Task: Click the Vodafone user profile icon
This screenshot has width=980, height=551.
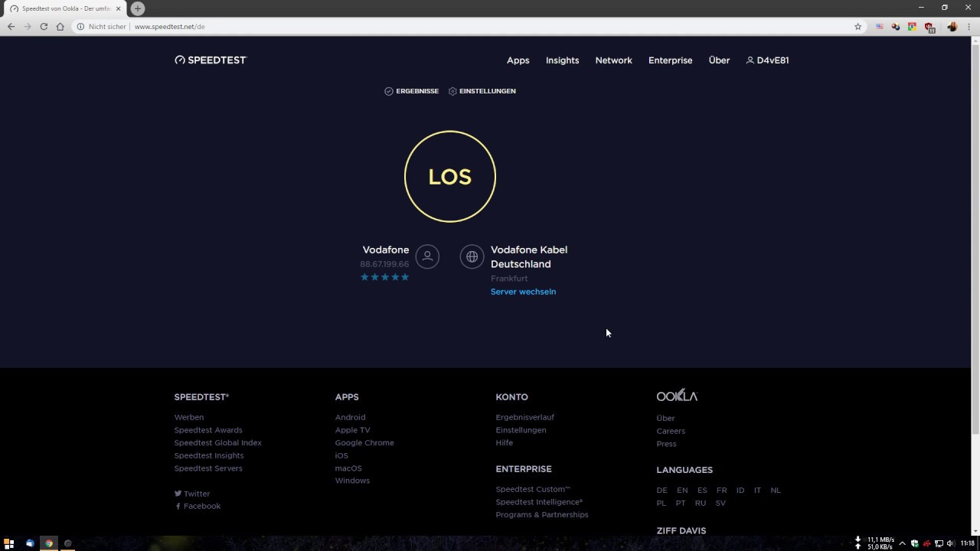Action: coord(427,256)
